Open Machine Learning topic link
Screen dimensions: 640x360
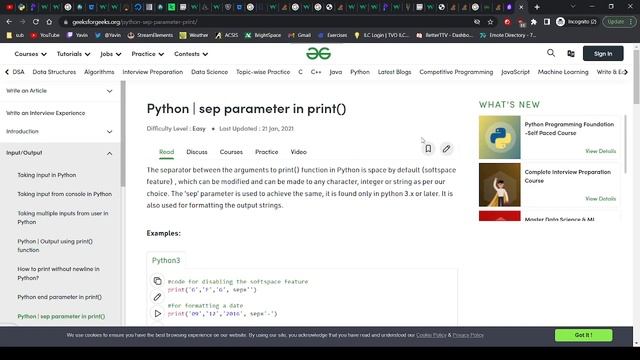tap(563, 72)
